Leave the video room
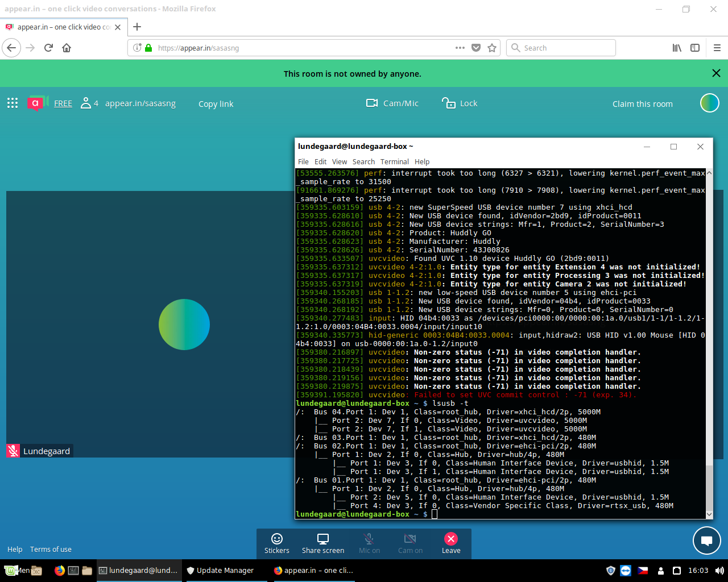Image resolution: width=728 pixels, height=582 pixels. pos(451,544)
